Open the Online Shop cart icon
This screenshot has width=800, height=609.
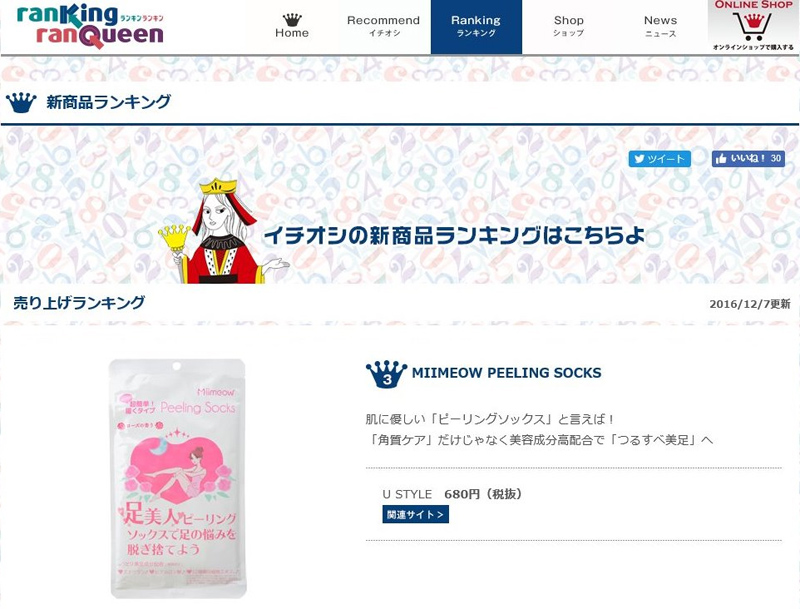(x=754, y=27)
